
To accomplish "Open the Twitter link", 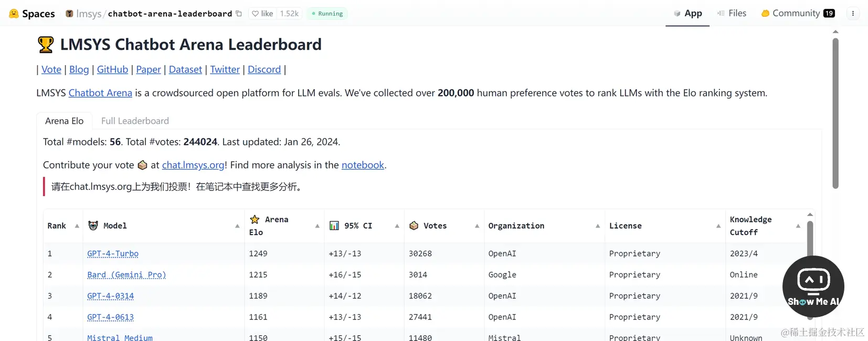I will pos(225,69).
